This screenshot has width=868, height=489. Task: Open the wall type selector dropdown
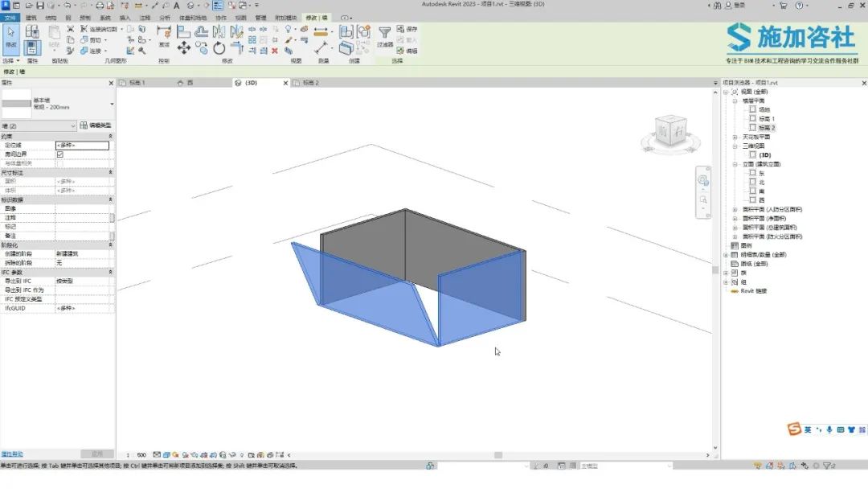click(x=111, y=104)
